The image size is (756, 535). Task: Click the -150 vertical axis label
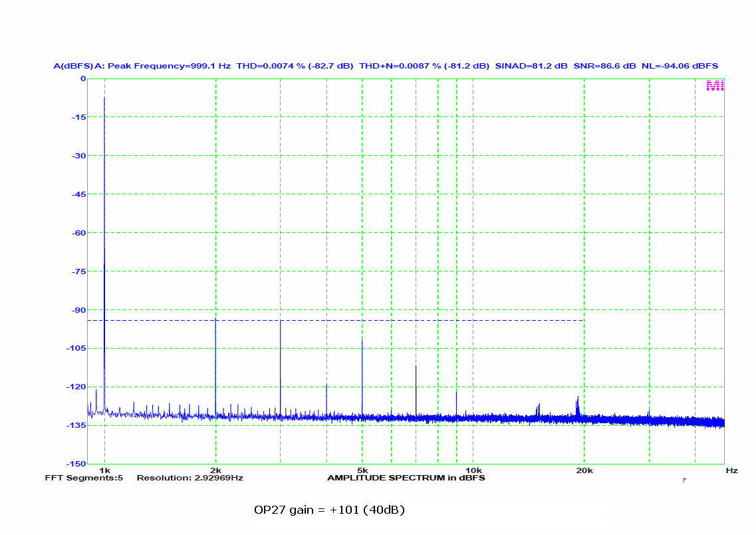(x=76, y=464)
